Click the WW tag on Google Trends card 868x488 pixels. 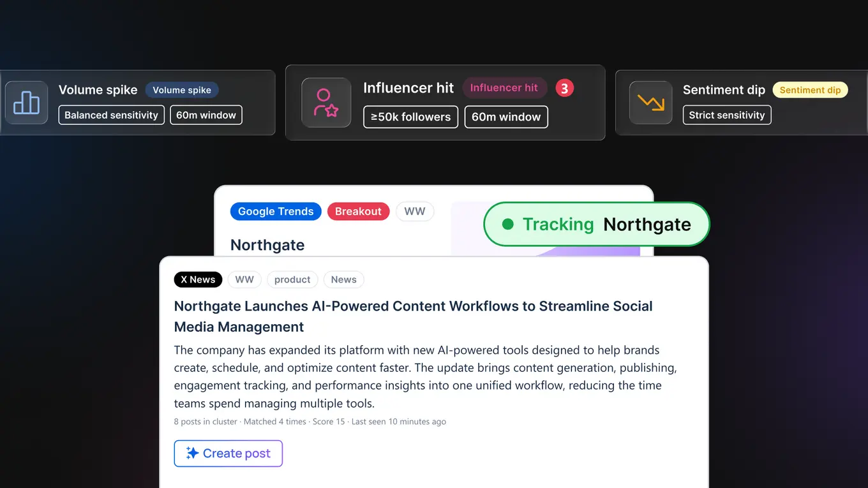click(x=415, y=211)
